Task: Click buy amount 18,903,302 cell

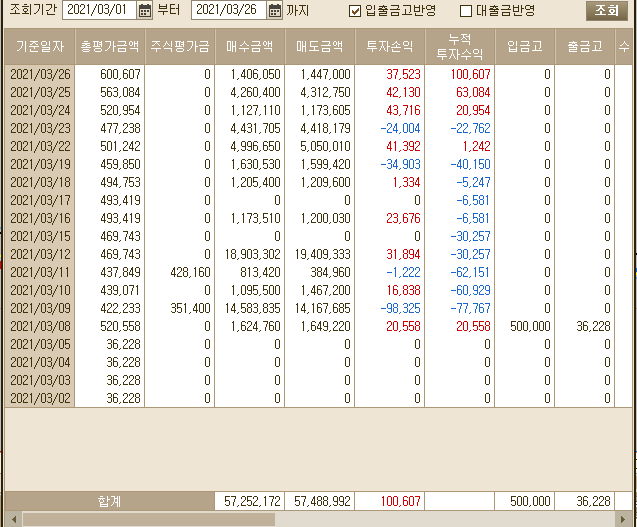Action: tap(249, 254)
